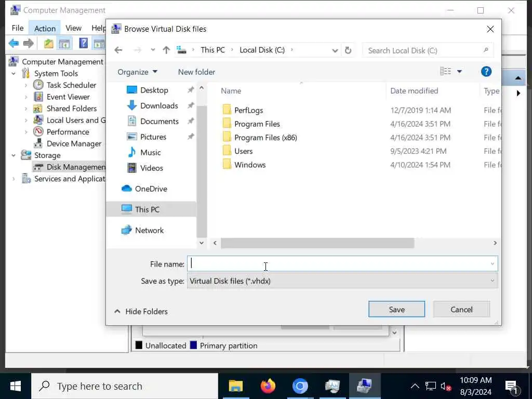Click the change view icon in dialog
Screen dimensions: 532x399
tap(445, 71)
